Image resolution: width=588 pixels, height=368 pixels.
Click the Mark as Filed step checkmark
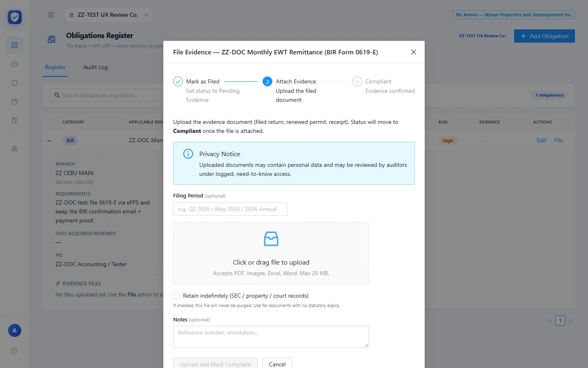tap(178, 81)
